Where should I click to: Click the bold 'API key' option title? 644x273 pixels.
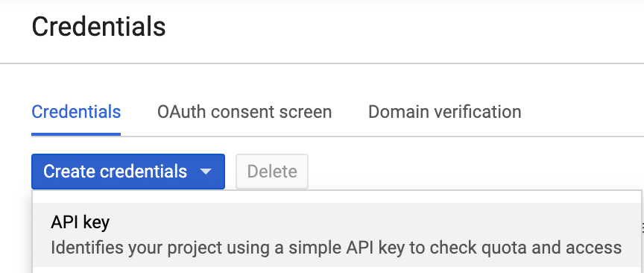pos(80,223)
